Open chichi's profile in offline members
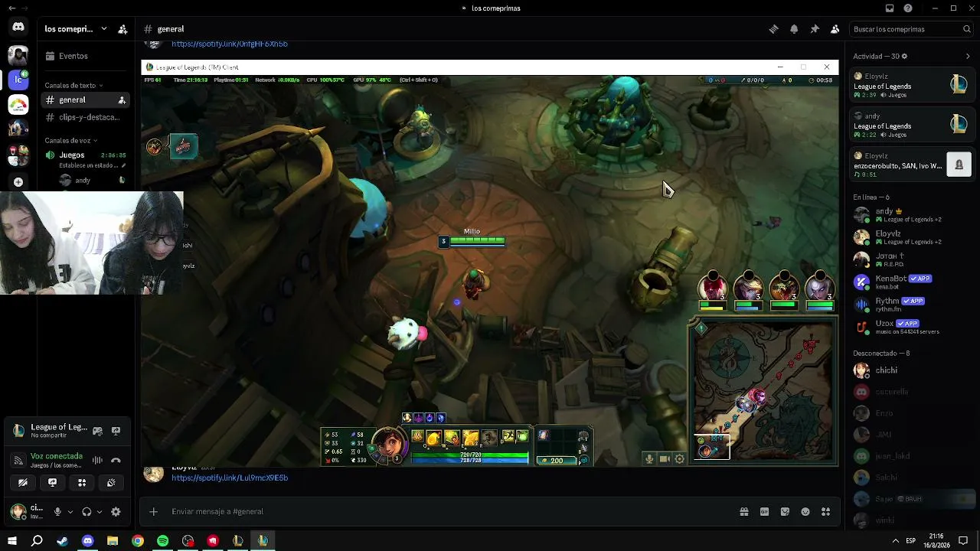Image resolution: width=980 pixels, height=551 pixels. (x=911, y=370)
